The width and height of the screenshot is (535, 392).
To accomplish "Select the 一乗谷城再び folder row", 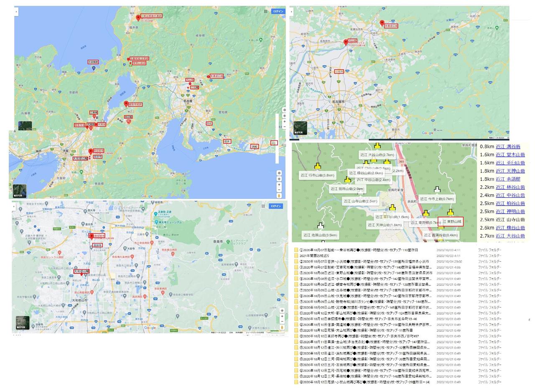I will pos(397,250).
